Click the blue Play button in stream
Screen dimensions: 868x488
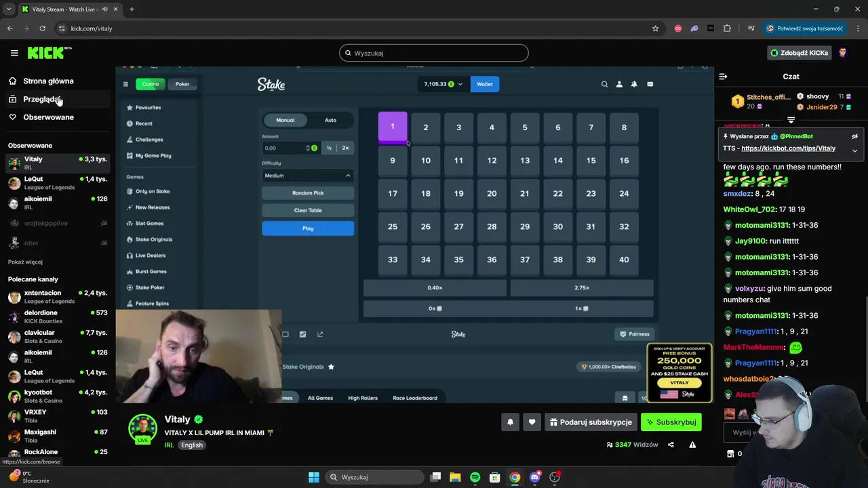pyautogui.click(x=308, y=228)
